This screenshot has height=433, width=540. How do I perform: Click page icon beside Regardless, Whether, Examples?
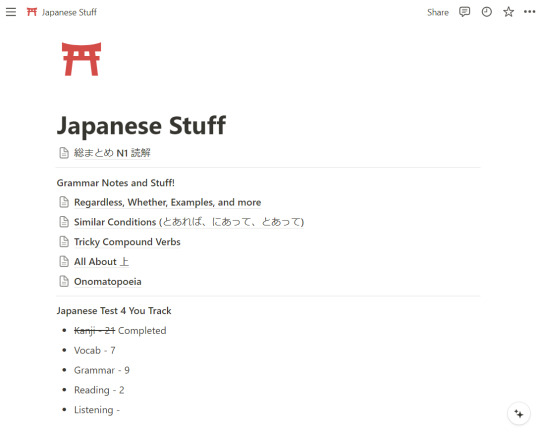click(64, 202)
